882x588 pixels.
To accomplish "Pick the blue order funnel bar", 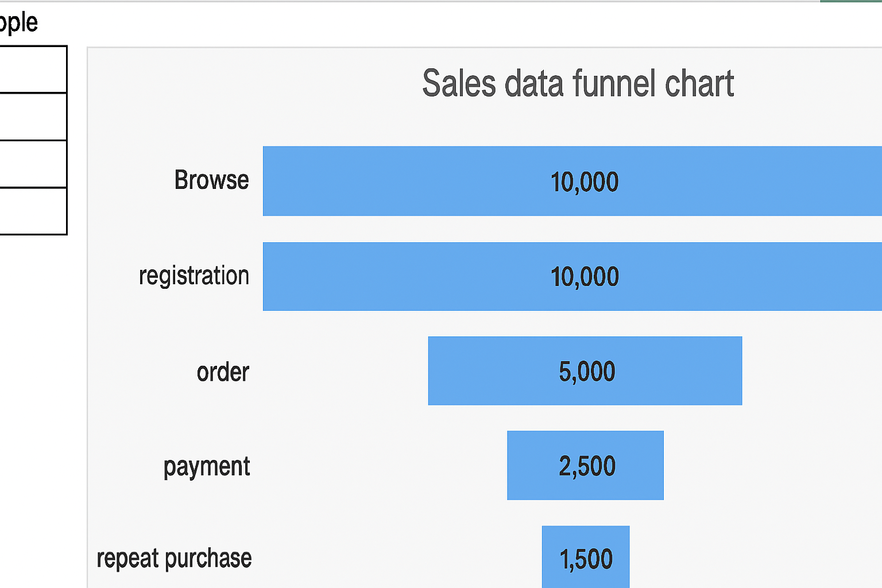I will coord(488,371).
